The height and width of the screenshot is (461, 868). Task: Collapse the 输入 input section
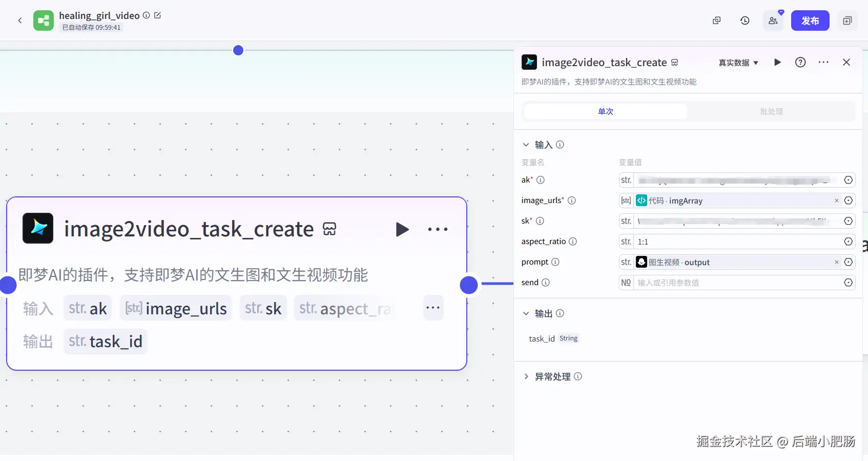click(x=526, y=145)
